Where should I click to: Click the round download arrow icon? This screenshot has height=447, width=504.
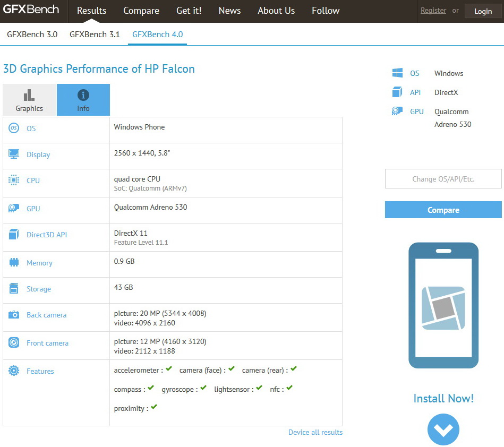click(x=443, y=429)
